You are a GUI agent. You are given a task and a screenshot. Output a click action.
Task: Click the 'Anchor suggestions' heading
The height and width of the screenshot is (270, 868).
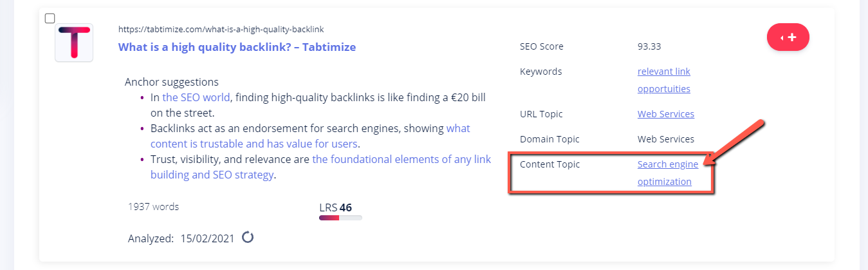(172, 82)
